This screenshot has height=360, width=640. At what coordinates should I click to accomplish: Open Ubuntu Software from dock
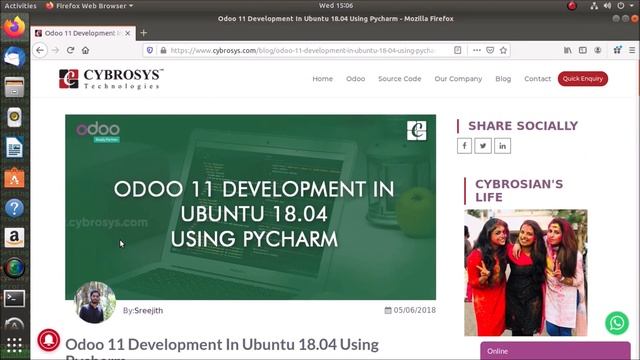click(x=14, y=178)
